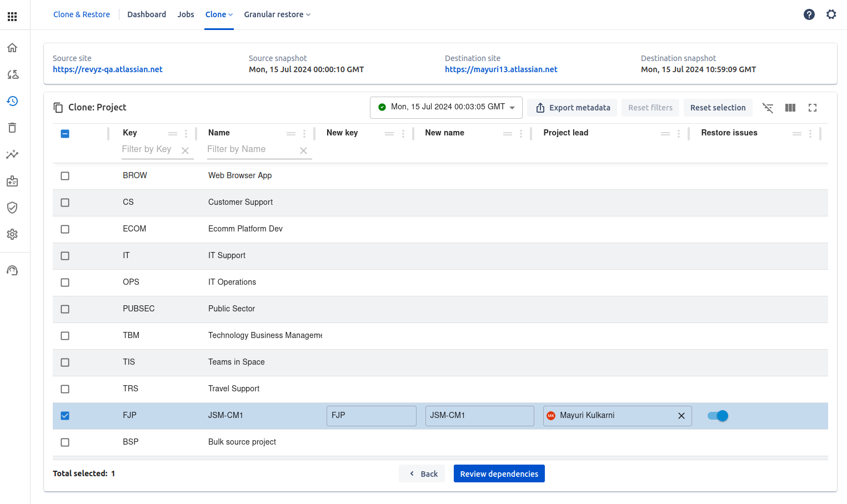Switch to the Jobs tab
847x504 pixels.
coord(186,14)
